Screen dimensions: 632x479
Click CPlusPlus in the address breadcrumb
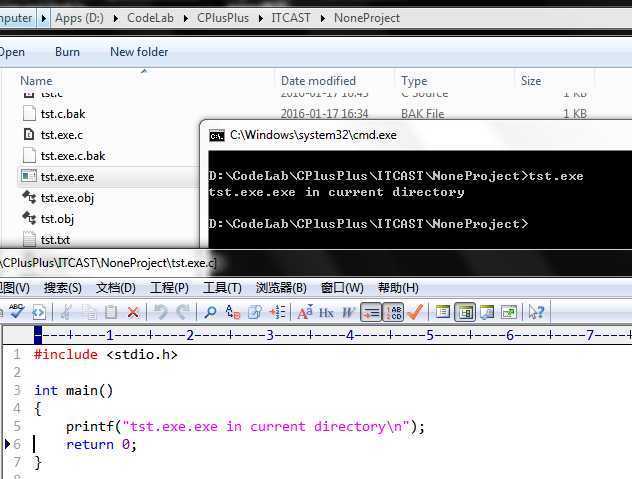[223, 18]
